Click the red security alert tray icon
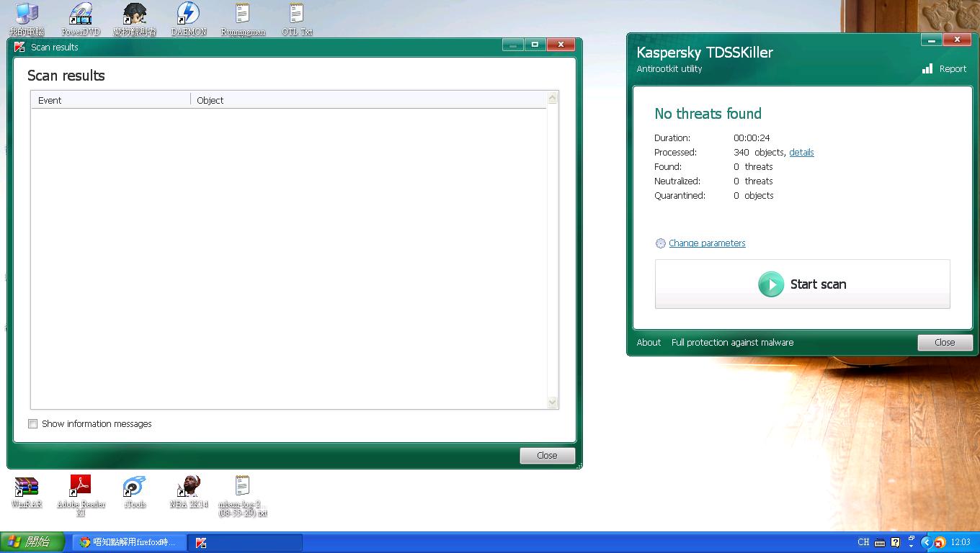 940,542
